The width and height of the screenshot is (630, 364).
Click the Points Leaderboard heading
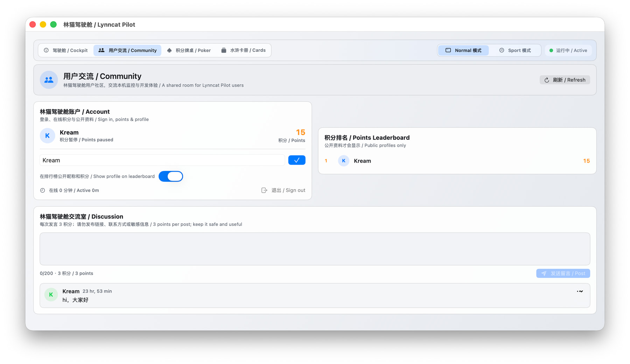367,138
